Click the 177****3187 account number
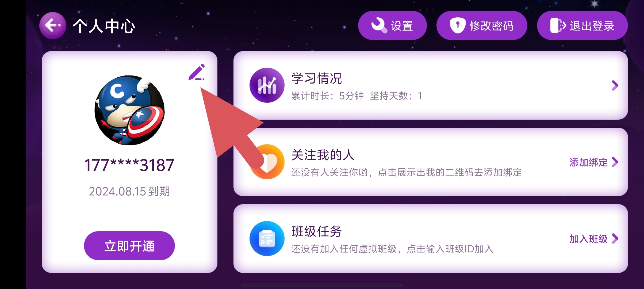 click(129, 165)
